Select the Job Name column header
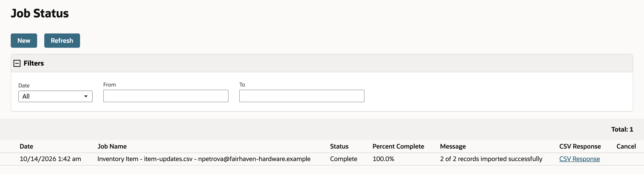 (112, 146)
